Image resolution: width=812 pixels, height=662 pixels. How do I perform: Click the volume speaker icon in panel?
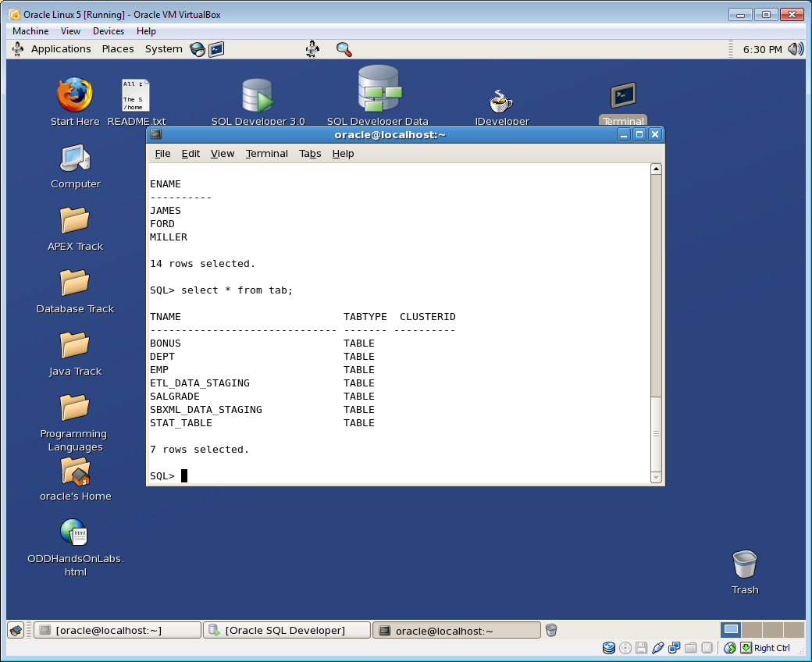pyautogui.click(x=795, y=49)
